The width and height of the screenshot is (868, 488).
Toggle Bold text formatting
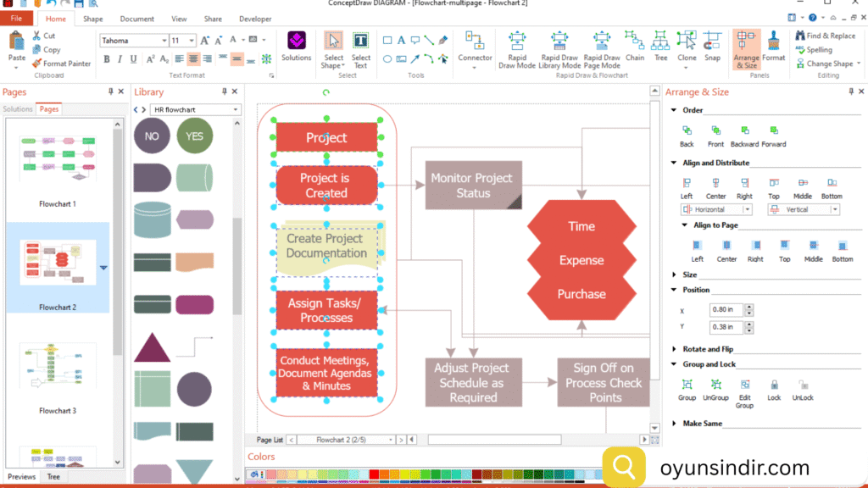point(107,59)
